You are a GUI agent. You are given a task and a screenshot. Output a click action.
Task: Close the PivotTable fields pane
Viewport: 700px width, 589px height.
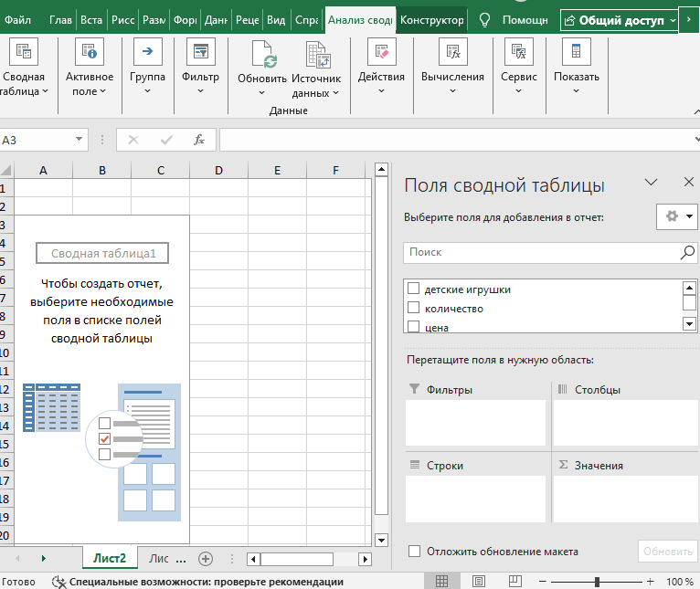click(x=689, y=182)
